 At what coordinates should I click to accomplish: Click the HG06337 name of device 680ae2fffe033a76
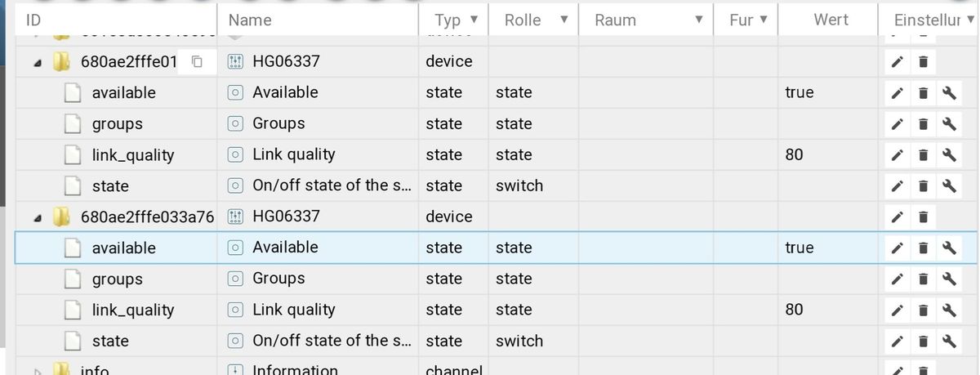286,217
